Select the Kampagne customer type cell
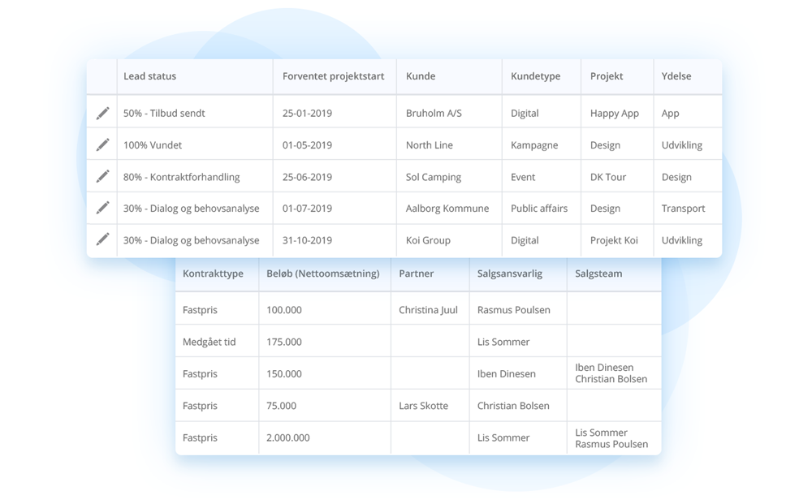The image size is (812, 504). tap(541, 145)
